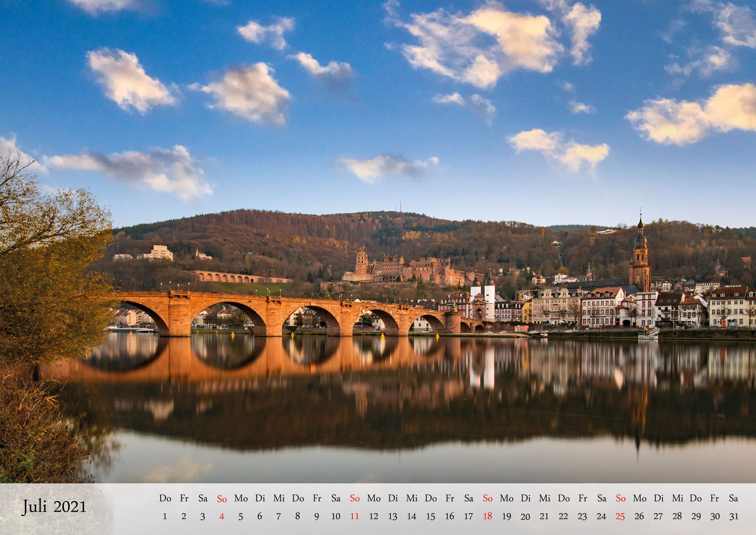The height and width of the screenshot is (535, 756).
Task: Select day 13 in the calendar strip
Action: pyautogui.click(x=393, y=516)
